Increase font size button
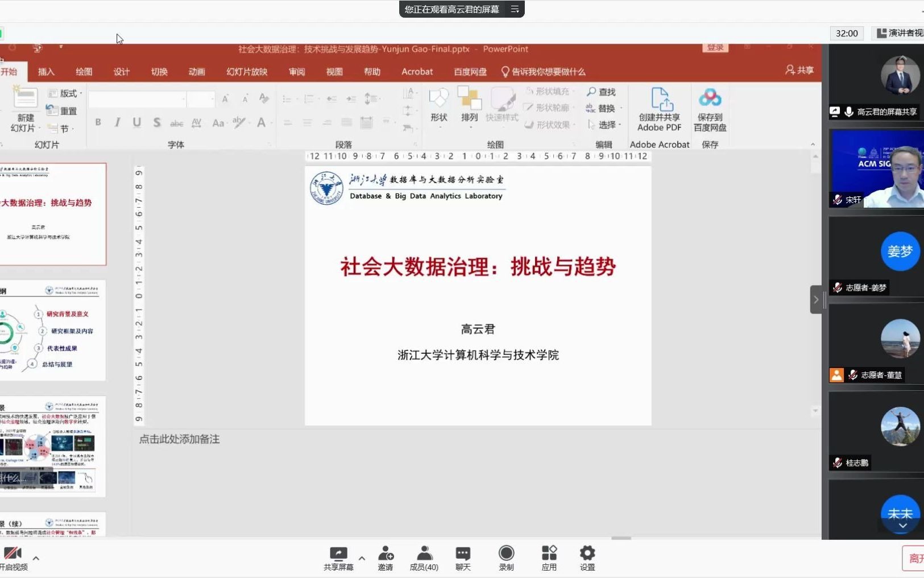The image size is (924, 578). [226, 99]
